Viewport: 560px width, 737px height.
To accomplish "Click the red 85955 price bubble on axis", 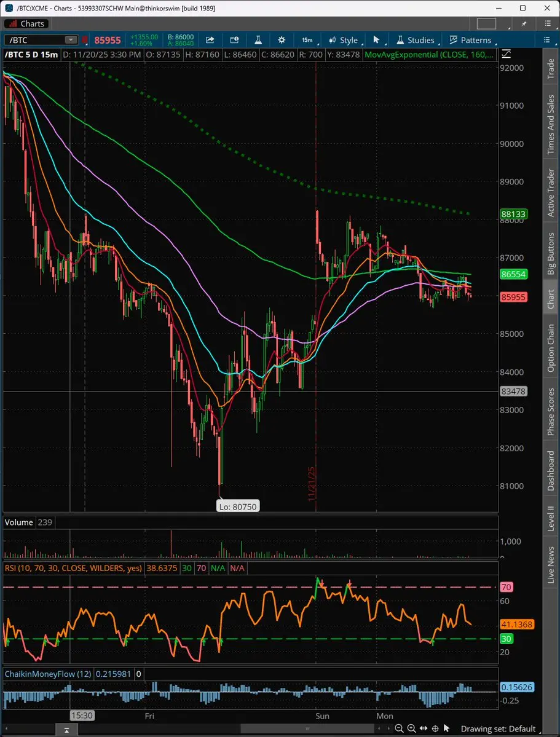I will click(513, 297).
